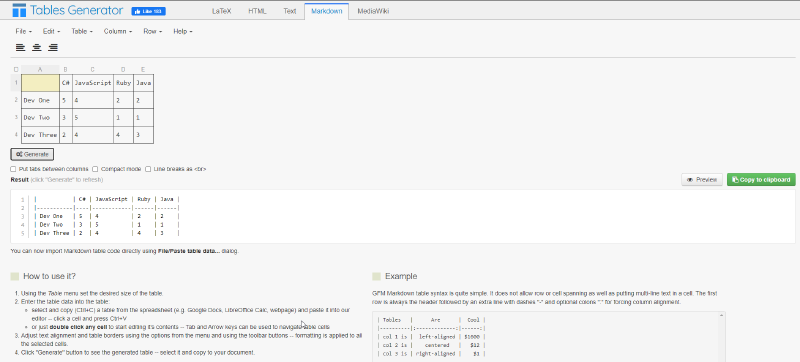Click the Example section heading
Screen dimensions: 800x362
(401, 276)
